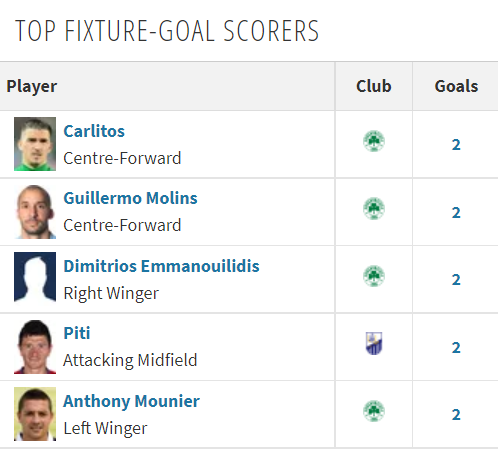Click club crest beside Guillermo Molins
The image size is (498, 449).
tap(374, 209)
